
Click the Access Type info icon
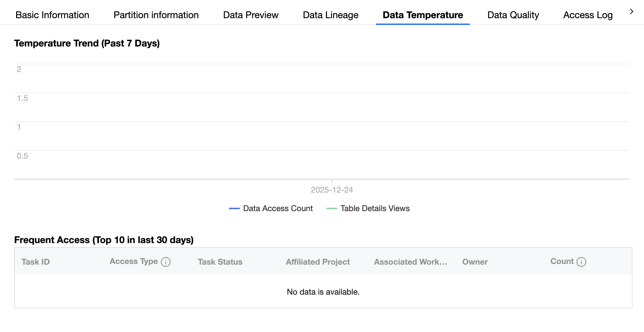point(166,262)
